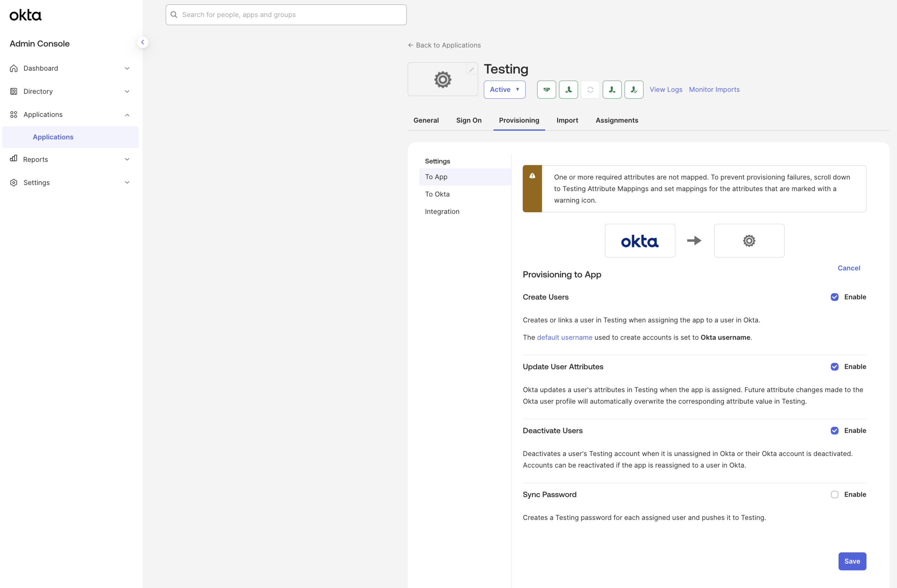
Task: Click the Deactivate Users label
Action: tap(552, 431)
